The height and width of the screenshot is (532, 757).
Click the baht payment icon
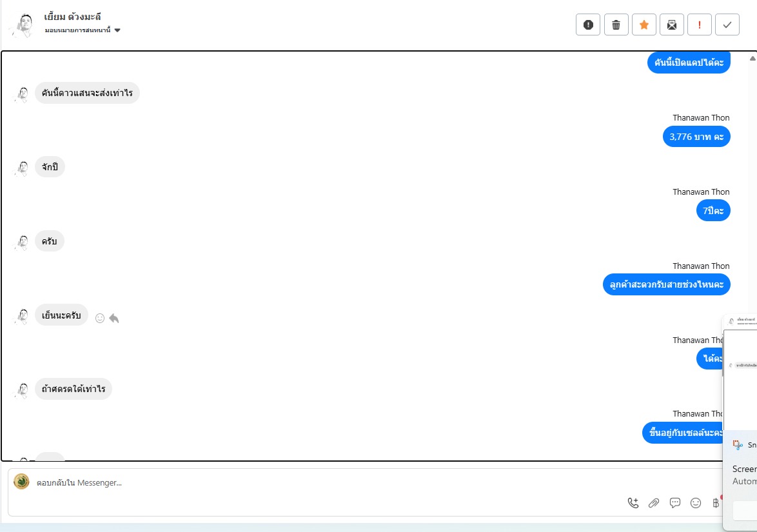click(x=716, y=503)
